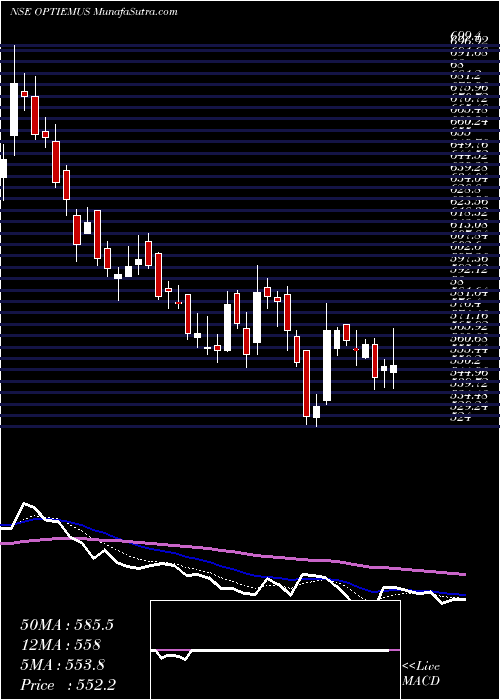
Task: Click the 597.36 price axis label
Action: 469,258
